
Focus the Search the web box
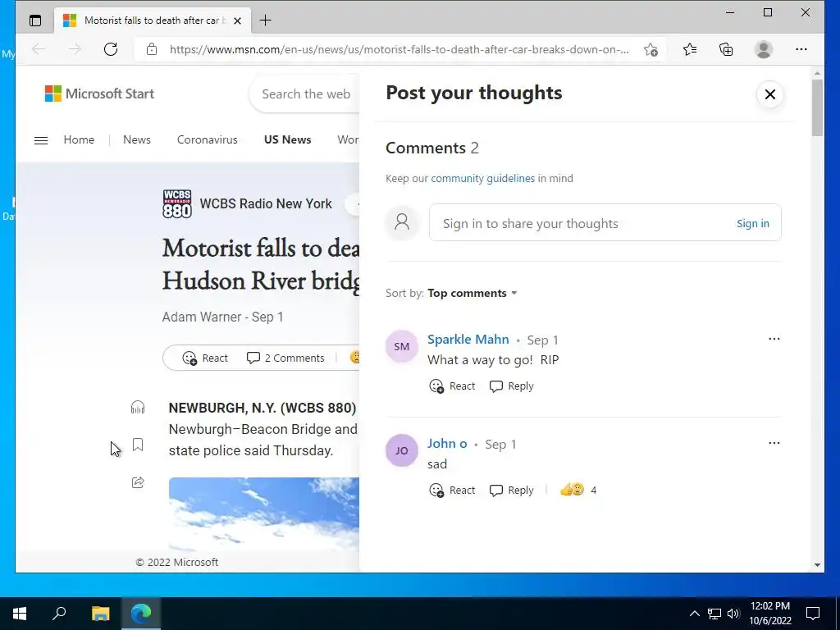click(x=306, y=94)
